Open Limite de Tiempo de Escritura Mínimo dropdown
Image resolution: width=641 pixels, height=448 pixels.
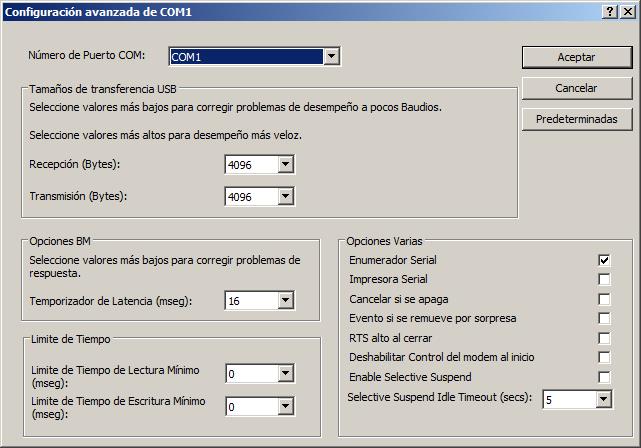point(286,406)
